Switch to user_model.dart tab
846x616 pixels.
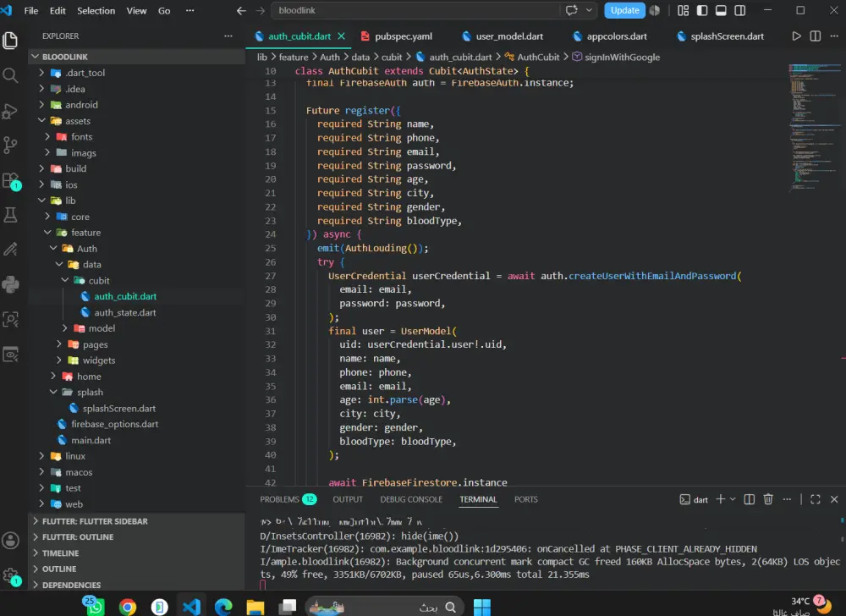coord(509,36)
